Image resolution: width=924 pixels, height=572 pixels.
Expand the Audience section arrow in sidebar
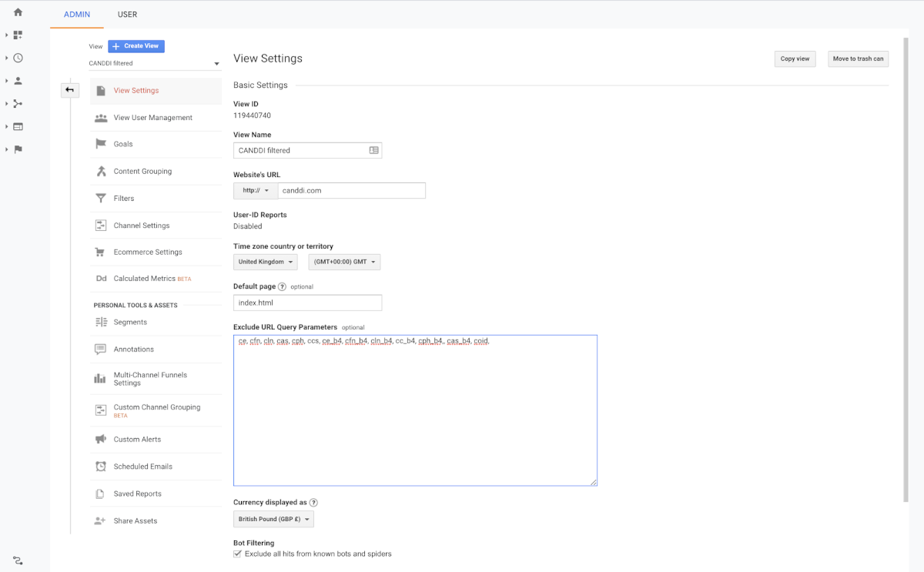tap(6, 81)
